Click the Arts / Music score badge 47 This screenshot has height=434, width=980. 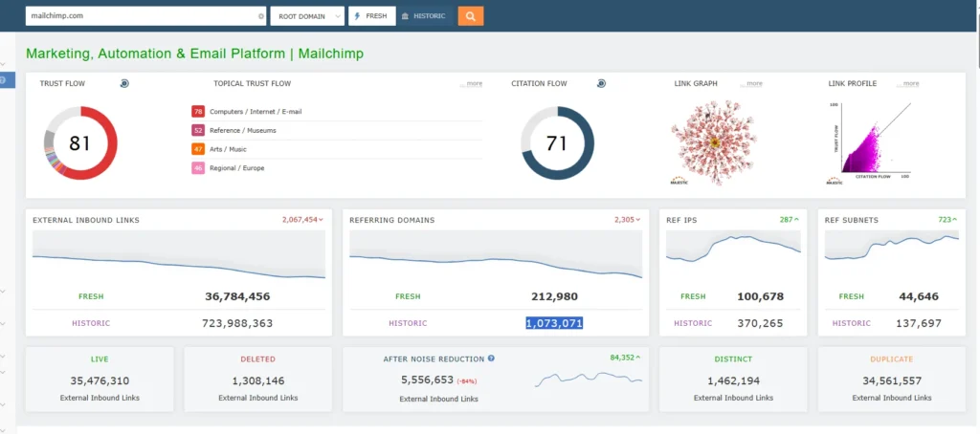coord(198,148)
